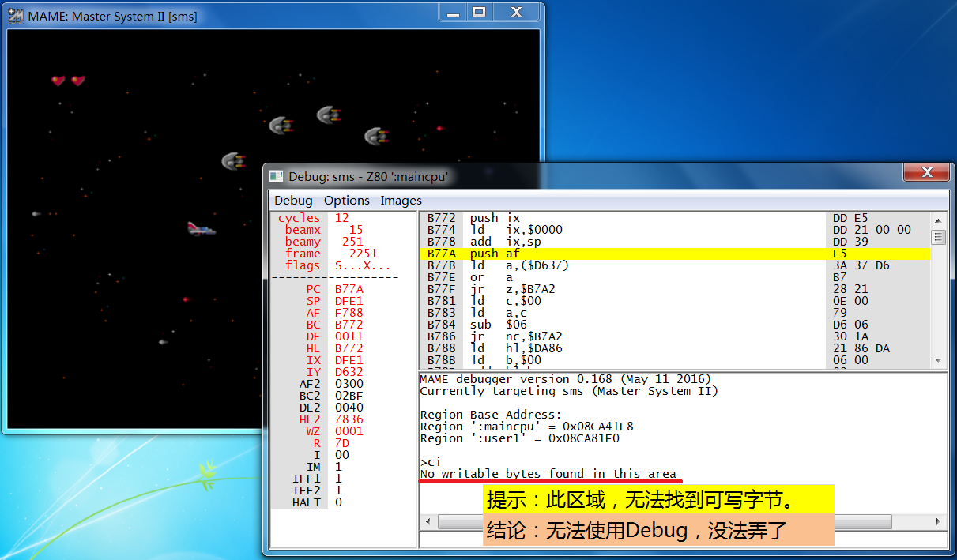This screenshot has height=560, width=957.
Task: Select disassembly line B77F jr z,$B7A2
Action: coord(675,289)
